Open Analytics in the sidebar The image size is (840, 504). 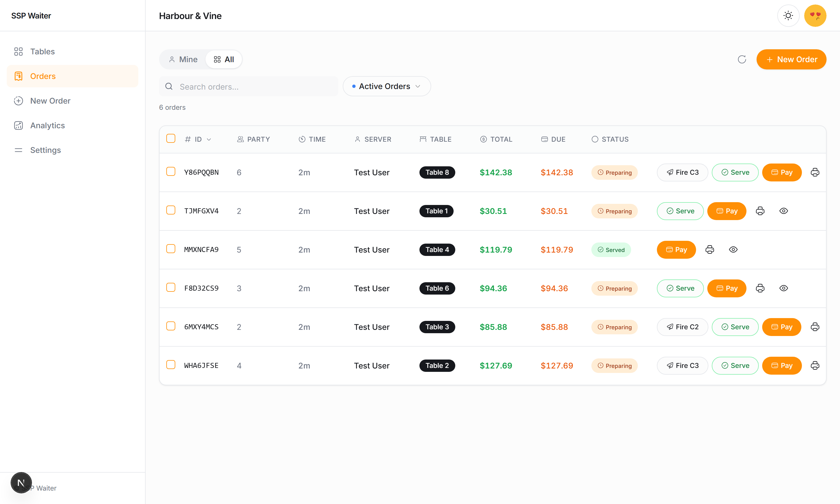(x=72, y=125)
